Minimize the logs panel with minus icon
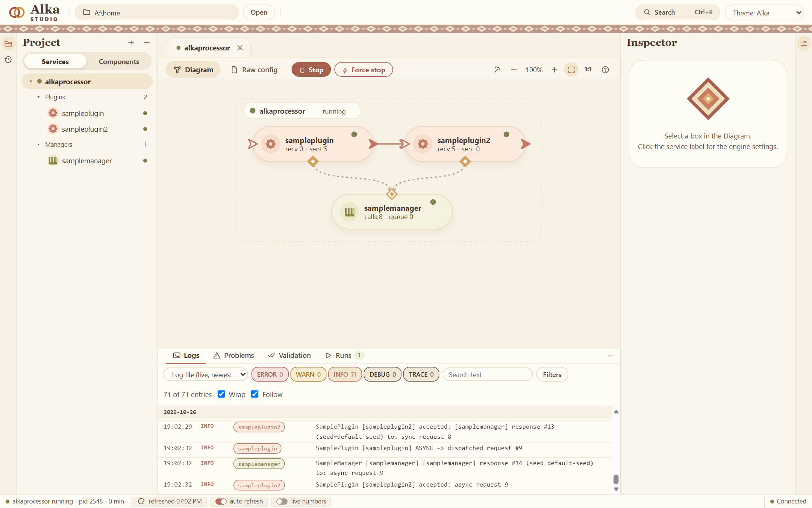The width and height of the screenshot is (812, 508). [x=611, y=356]
